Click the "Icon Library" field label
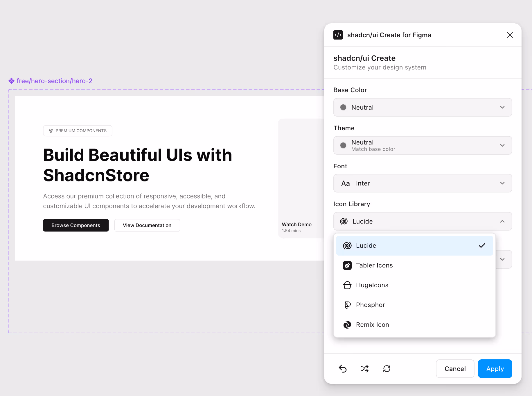This screenshot has width=532, height=396. tap(352, 204)
